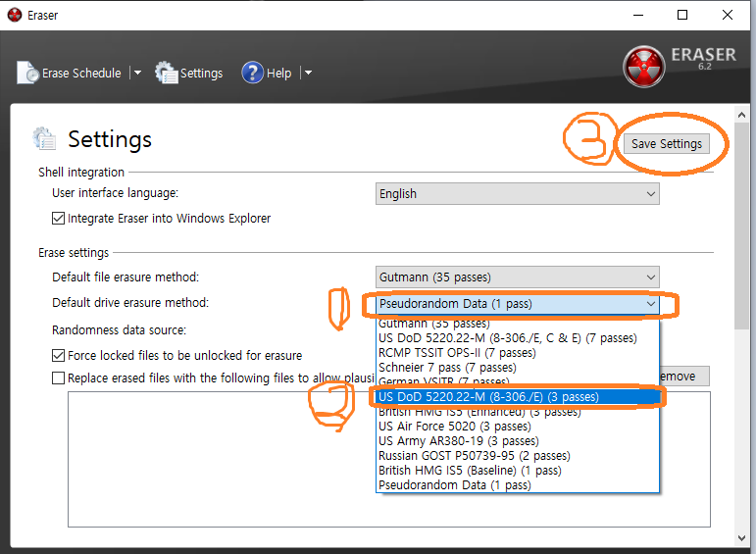
Task: Click the Settings gear icon in toolbar
Action: (167, 73)
